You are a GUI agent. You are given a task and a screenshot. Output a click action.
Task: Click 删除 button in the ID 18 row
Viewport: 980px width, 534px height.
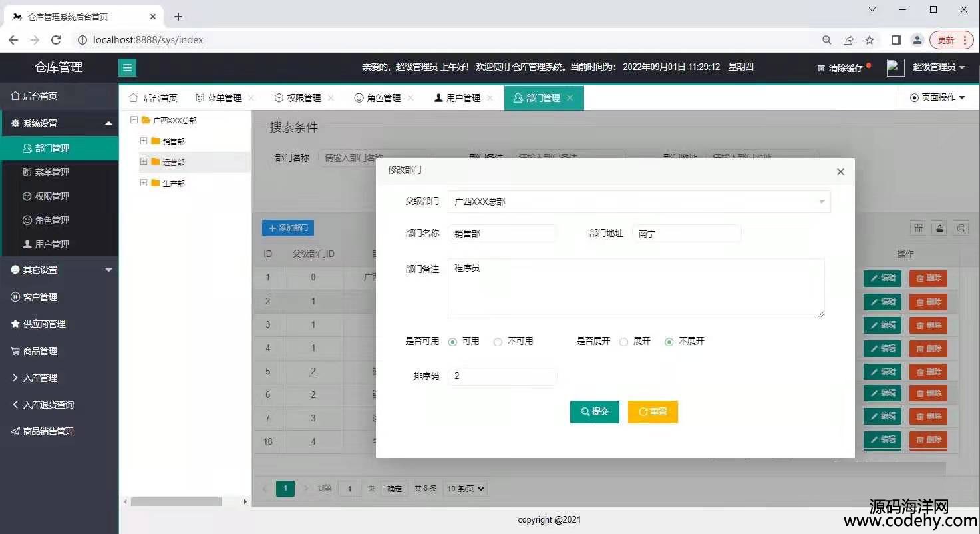tap(928, 440)
